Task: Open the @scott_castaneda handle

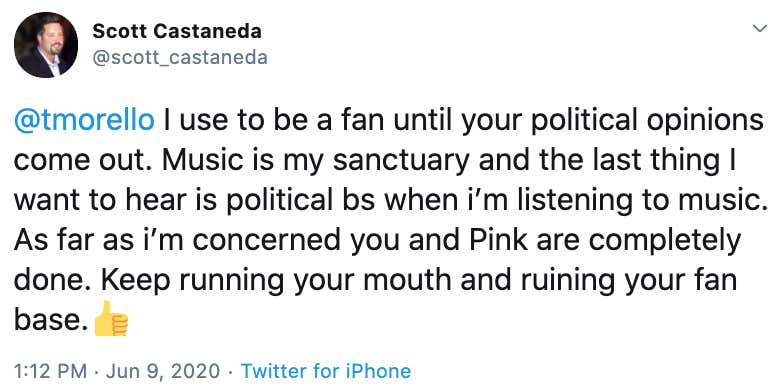Action: [180, 58]
